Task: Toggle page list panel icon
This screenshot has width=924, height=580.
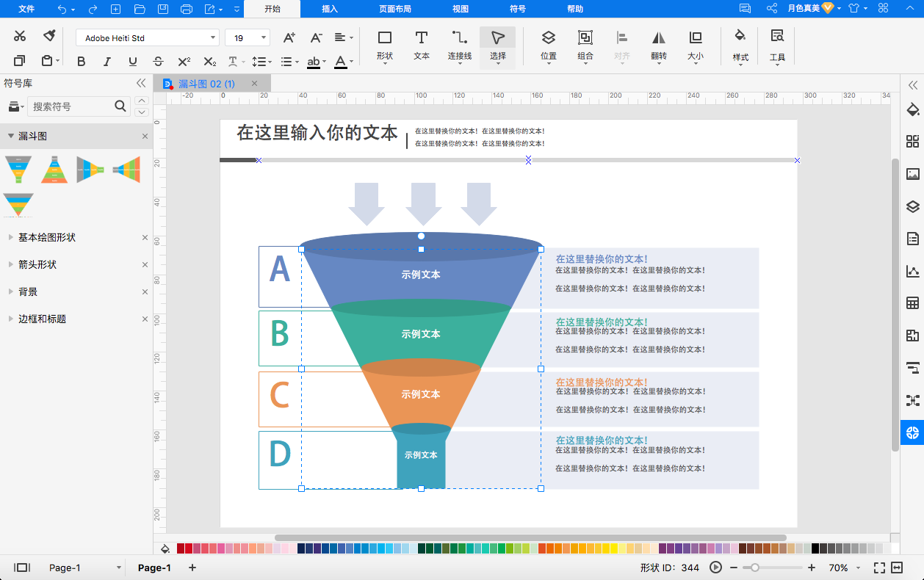Action: click(x=22, y=568)
